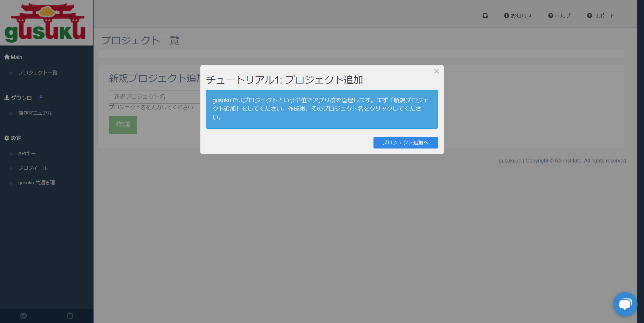
Task: Open プロフィール in sidebar
Action: (x=33, y=168)
